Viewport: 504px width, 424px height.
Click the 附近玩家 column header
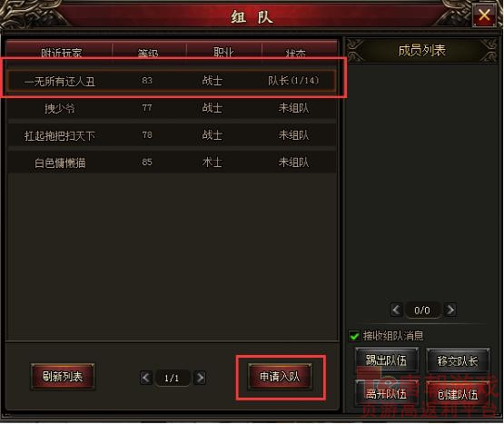click(61, 52)
